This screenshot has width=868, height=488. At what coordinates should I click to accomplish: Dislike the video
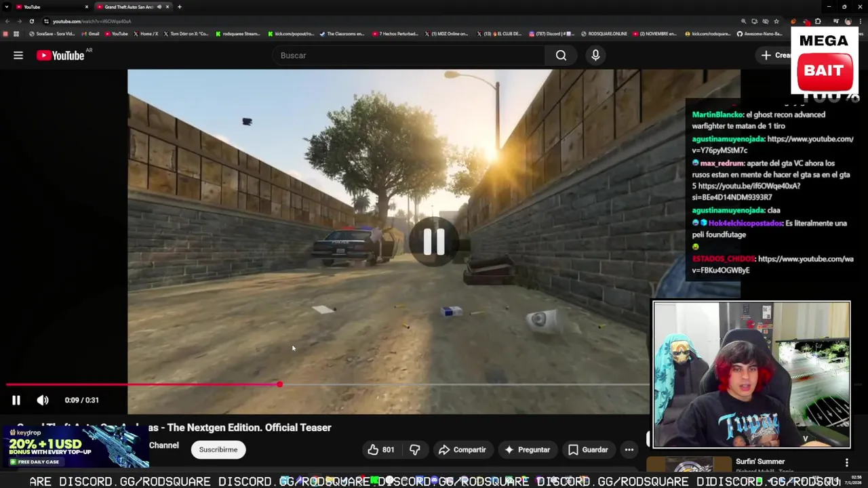(x=415, y=449)
